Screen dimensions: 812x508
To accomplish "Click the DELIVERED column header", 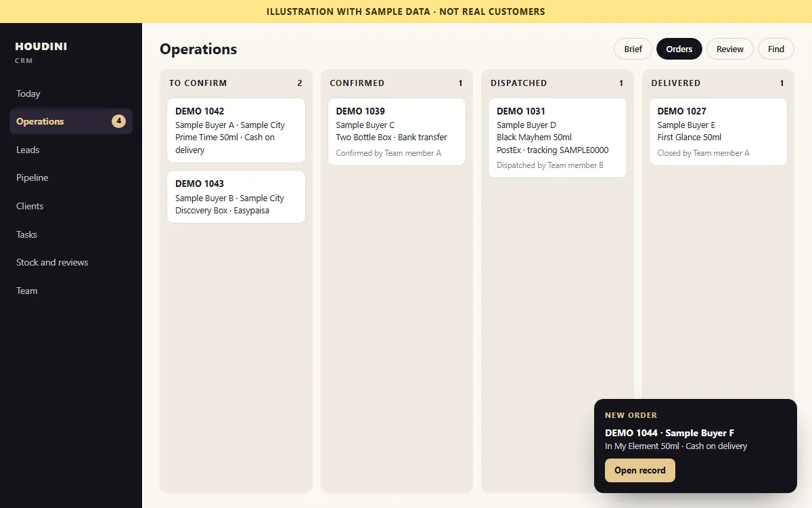I will [676, 83].
